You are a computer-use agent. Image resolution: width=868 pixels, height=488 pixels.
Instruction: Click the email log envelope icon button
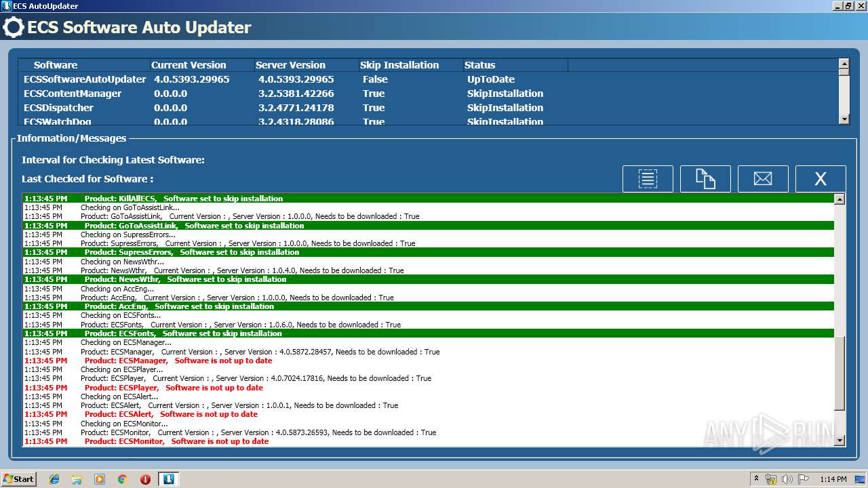click(763, 179)
